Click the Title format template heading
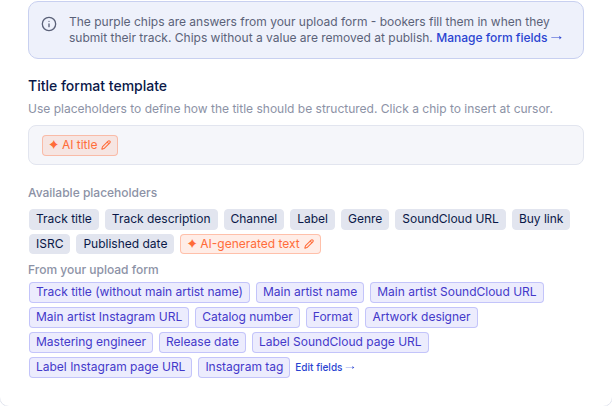This screenshot has width=612, height=406. coord(98,86)
